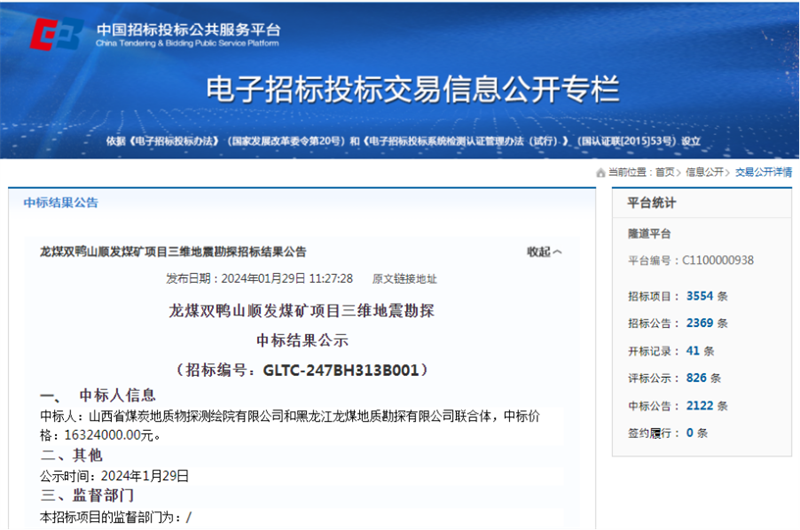Screen dimensions: 800x530
Task: Click announcement title 龙煤双鸭山顺发煤矿项目 at top left
Action: (x=173, y=252)
